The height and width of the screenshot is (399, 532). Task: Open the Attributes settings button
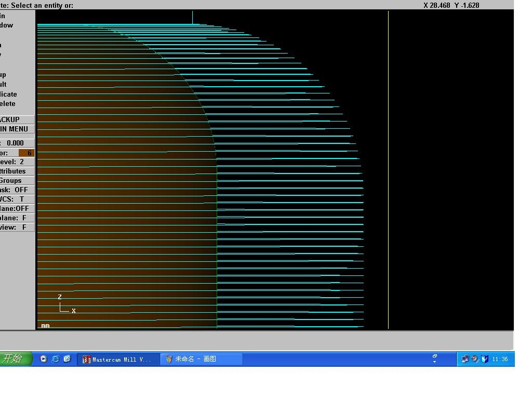(x=17, y=171)
